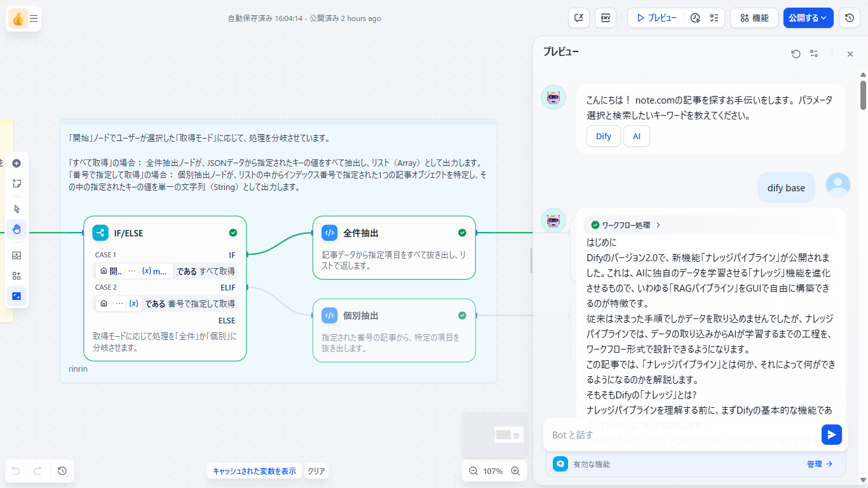Click the rinrin note author label
This screenshot has height=488, width=868.
78,369
